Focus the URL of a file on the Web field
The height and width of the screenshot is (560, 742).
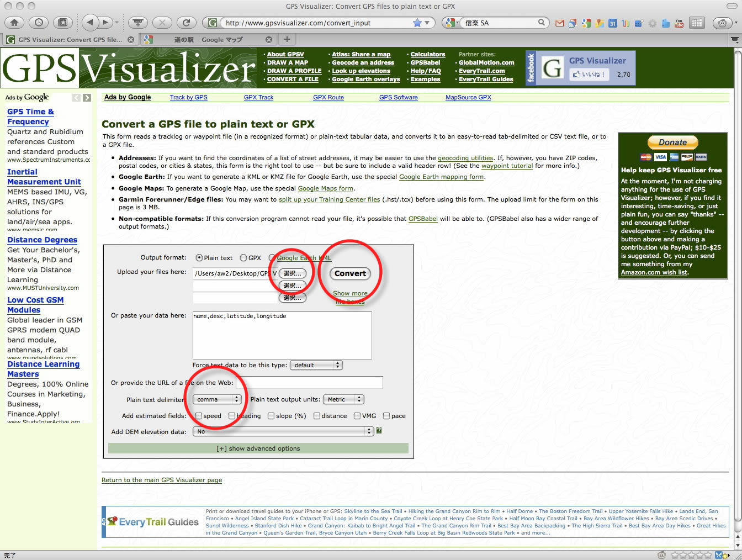(x=310, y=383)
